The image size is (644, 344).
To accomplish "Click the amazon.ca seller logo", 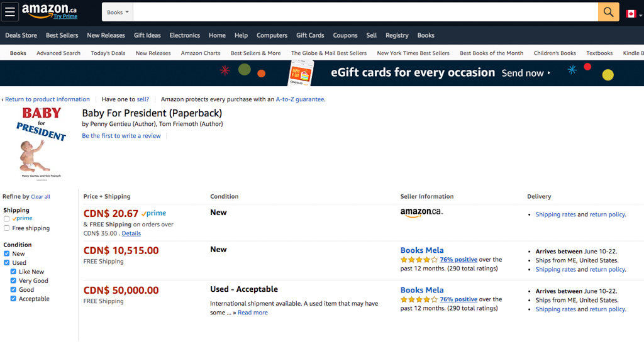I will (x=421, y=212).
